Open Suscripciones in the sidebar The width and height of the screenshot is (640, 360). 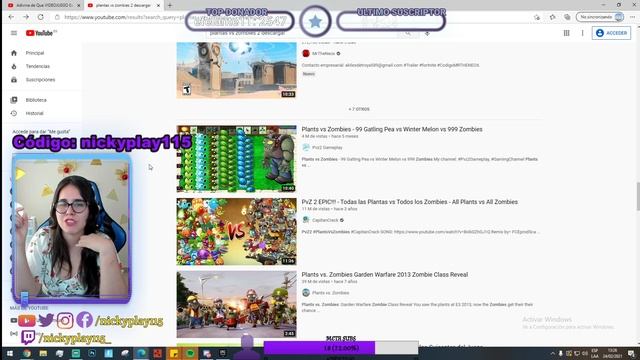pos(40,80)
